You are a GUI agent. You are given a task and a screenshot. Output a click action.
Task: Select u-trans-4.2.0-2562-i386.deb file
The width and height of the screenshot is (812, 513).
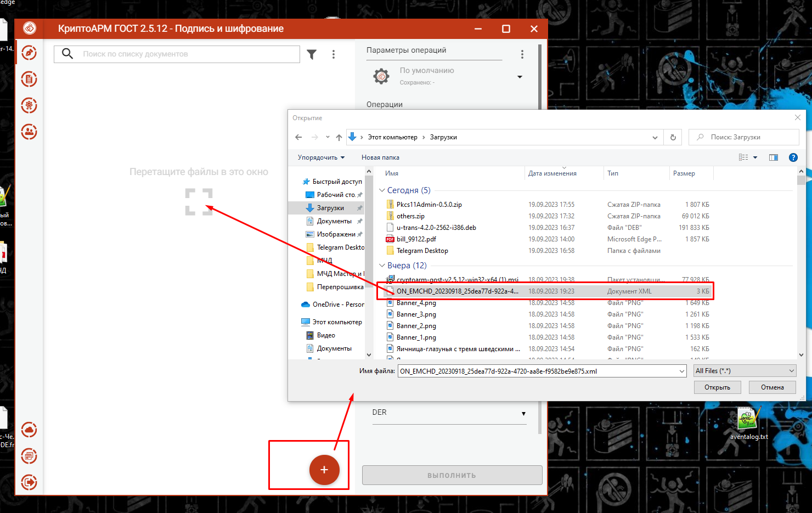431,228
